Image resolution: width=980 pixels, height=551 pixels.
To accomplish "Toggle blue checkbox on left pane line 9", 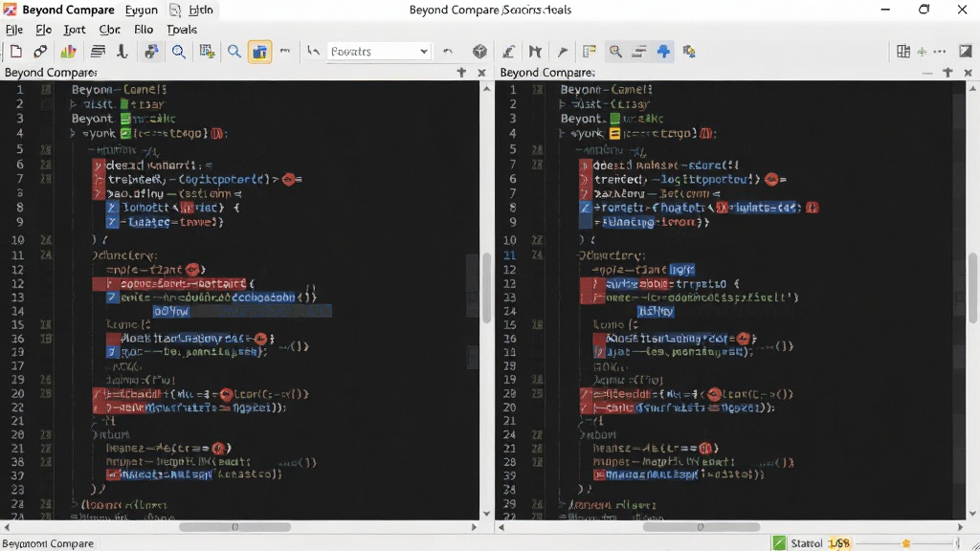I will coord(112,222).
